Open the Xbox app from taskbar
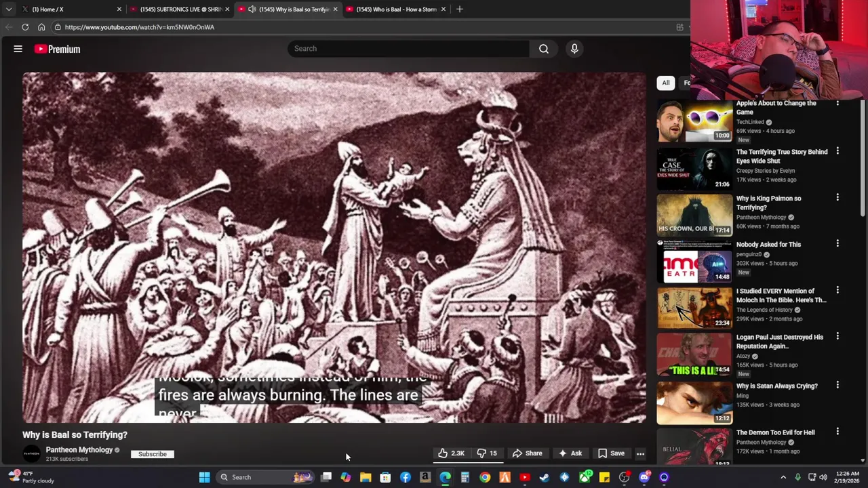868x488 pixels. click(585, 477)
